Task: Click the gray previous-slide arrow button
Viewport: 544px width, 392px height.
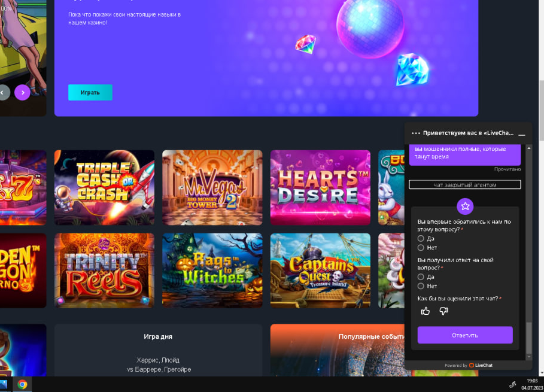Action: (4, 93)
